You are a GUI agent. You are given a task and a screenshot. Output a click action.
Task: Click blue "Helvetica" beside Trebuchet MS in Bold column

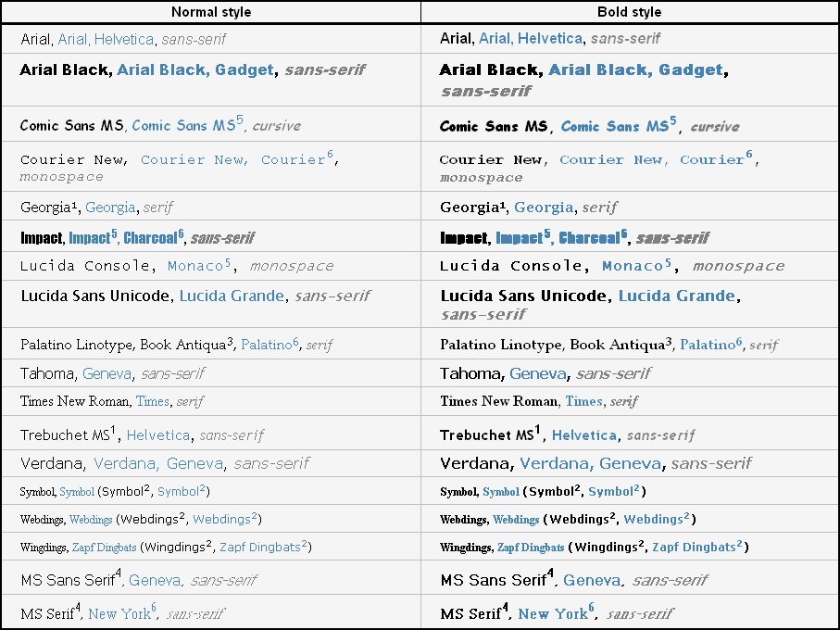pos(584,435)
